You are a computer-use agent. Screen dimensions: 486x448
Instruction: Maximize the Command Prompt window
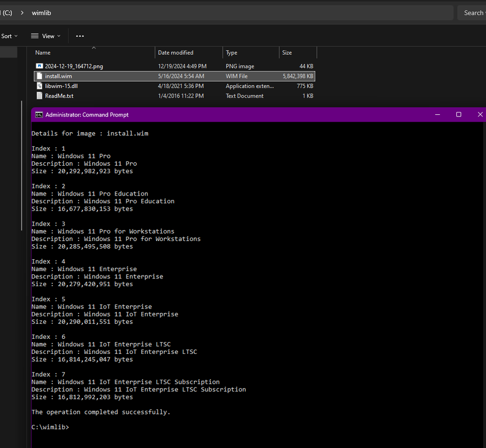click(x=459, y=115)
